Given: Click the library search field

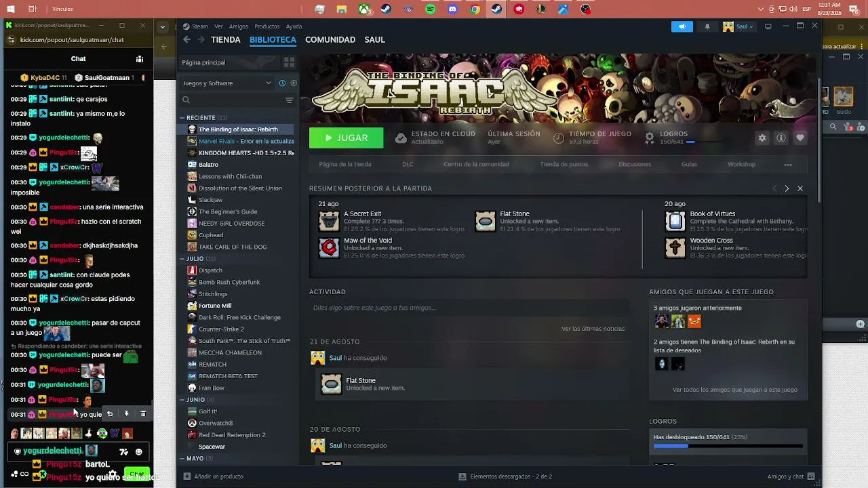Looking at the screenshot, I should pos(234,100).
